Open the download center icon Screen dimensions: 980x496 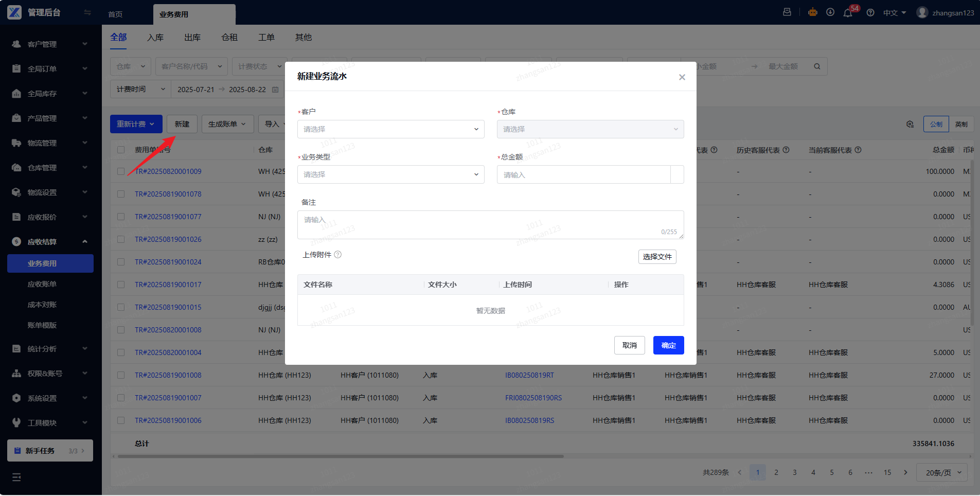[x=830, y=12]
